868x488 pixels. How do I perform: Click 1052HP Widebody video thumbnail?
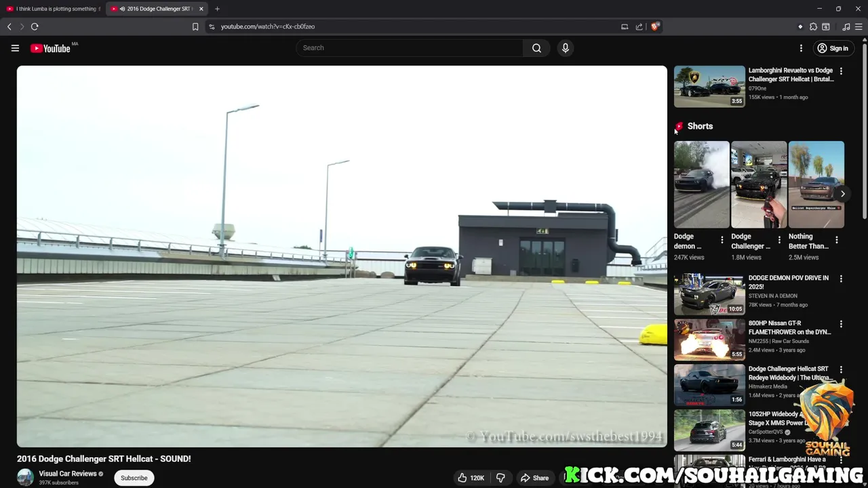709,430
